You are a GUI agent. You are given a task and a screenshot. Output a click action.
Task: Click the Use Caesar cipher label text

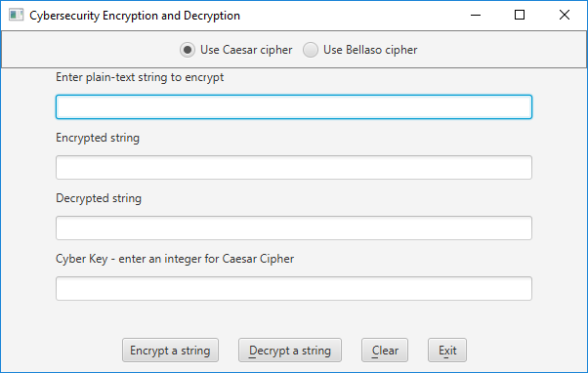point(246,50)
